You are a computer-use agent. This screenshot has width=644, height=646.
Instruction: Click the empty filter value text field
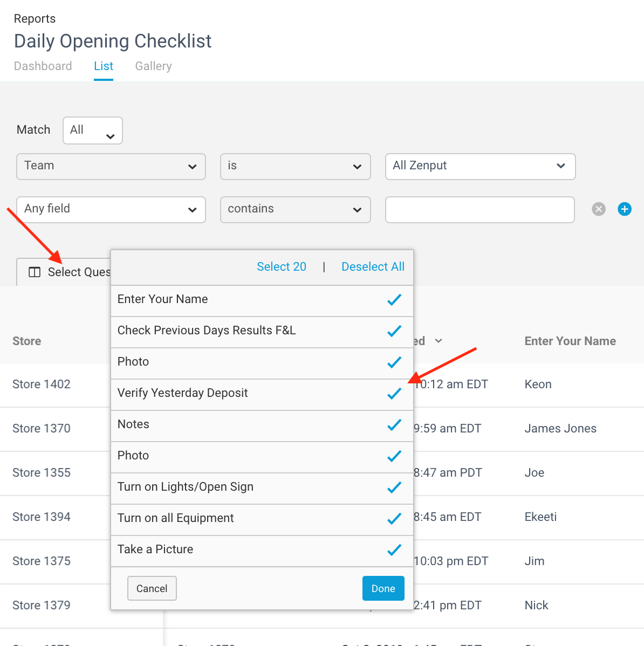pos(479,210)
